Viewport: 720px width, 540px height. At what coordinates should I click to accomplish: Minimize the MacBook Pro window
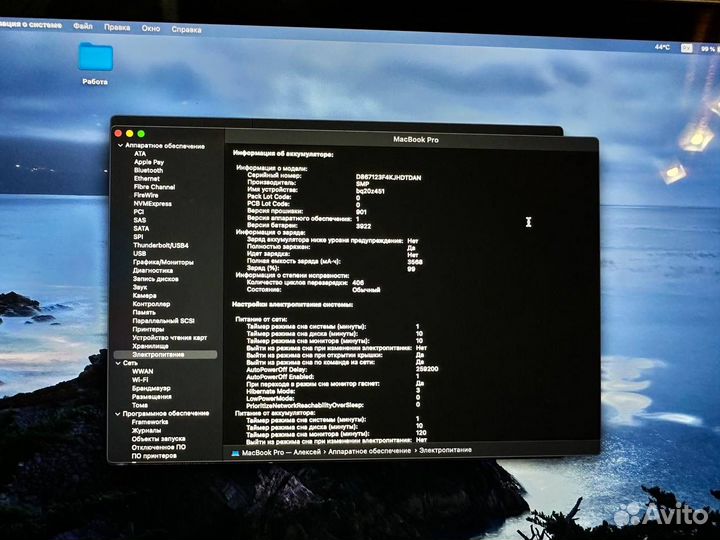(x=129, y=134)
